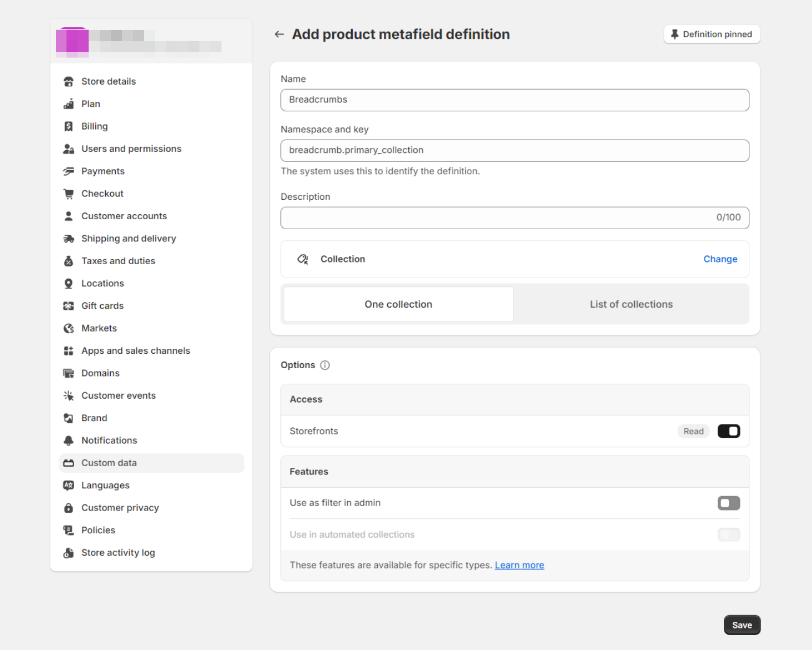Open the Checkout settings page
This screenshot has height=650, width=812.
coord(102,194)
